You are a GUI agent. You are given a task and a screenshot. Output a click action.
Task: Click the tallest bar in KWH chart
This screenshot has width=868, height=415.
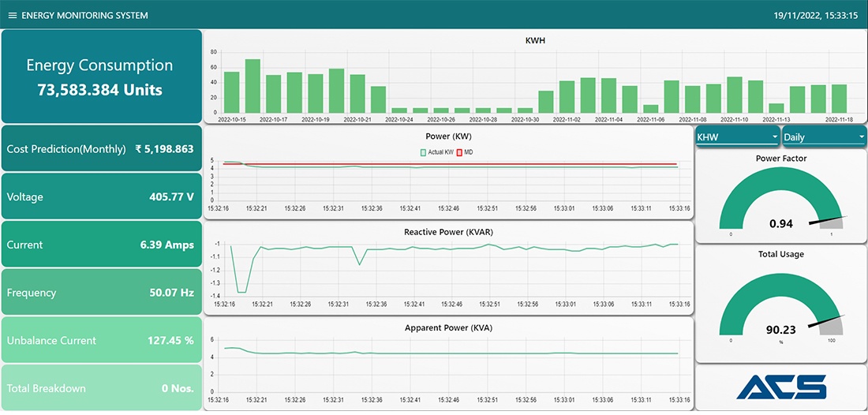pos(253,86)
